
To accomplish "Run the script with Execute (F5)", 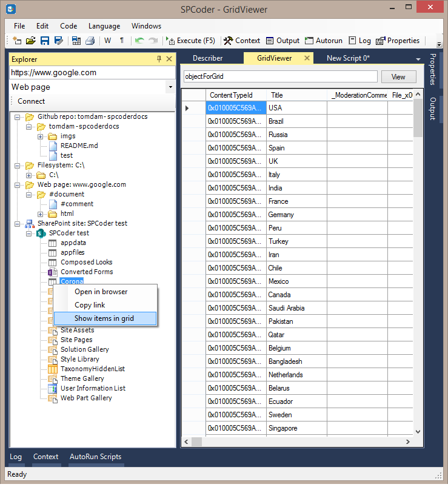I will [190, 41].
